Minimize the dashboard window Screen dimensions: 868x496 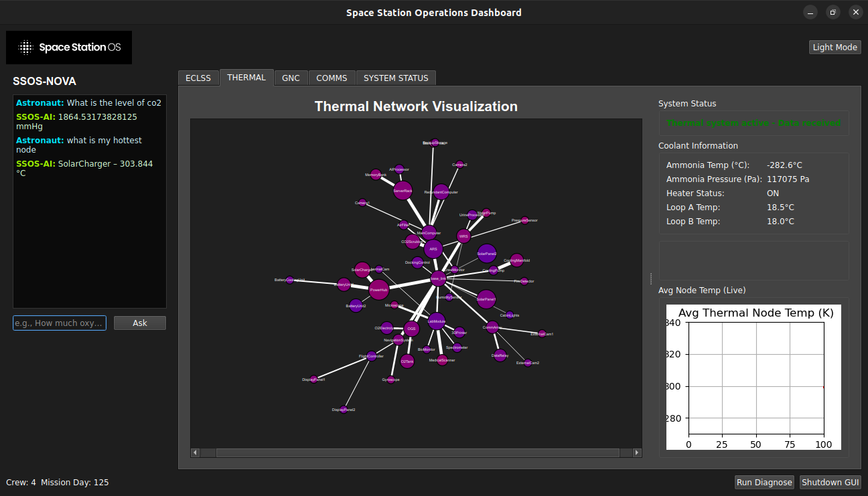[x=811, y=12]
